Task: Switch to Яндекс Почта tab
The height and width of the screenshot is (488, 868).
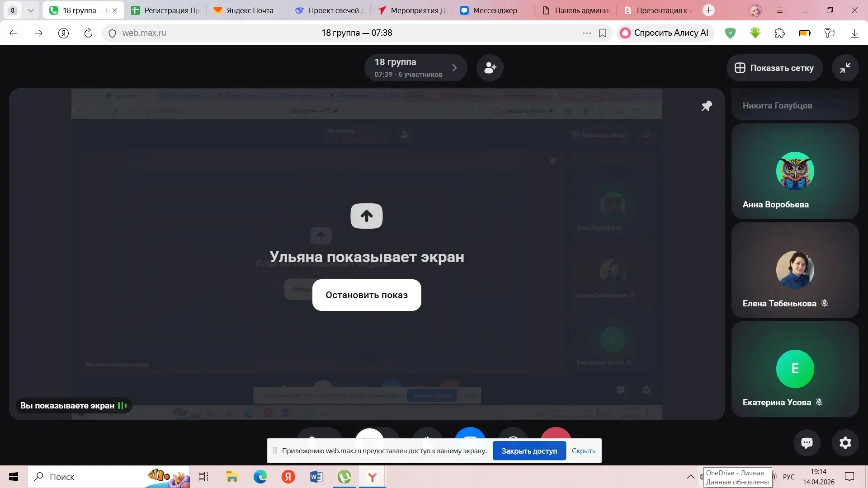Action: tap(245, 10)
